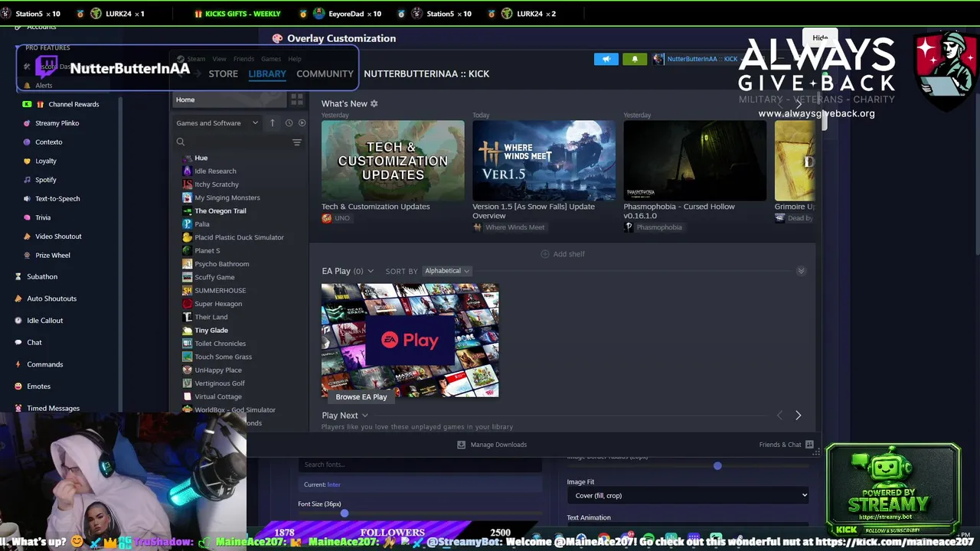Screen dimensions: 980x551
Task: Open Spotify integration in sidebar
Action: tap(45, 180)
